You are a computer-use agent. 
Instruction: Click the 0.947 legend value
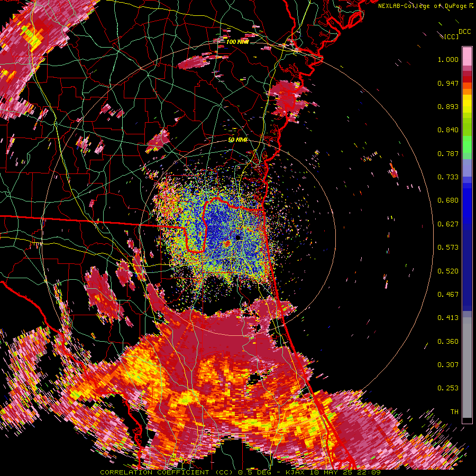click(x=448, y=83)
